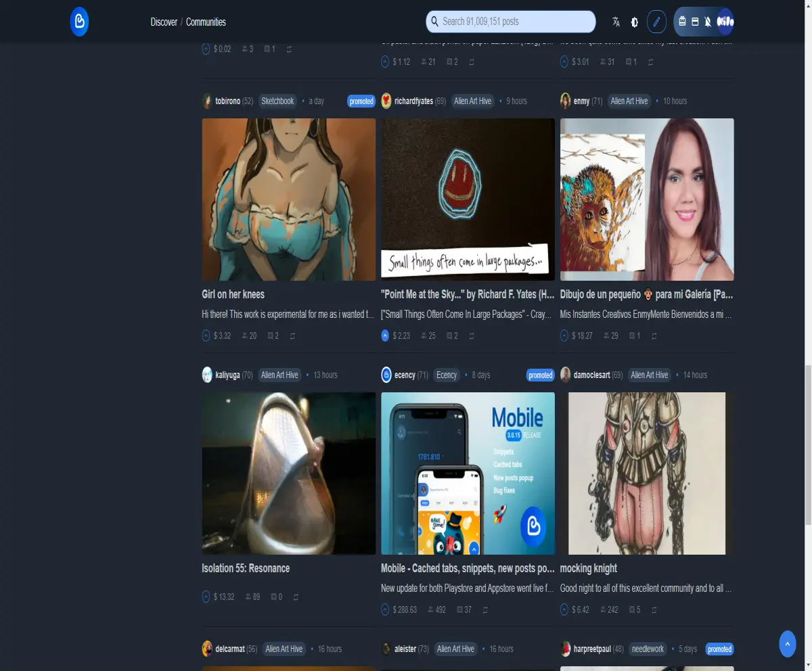Open the 37 comments on Mobile post

(464, 609)
